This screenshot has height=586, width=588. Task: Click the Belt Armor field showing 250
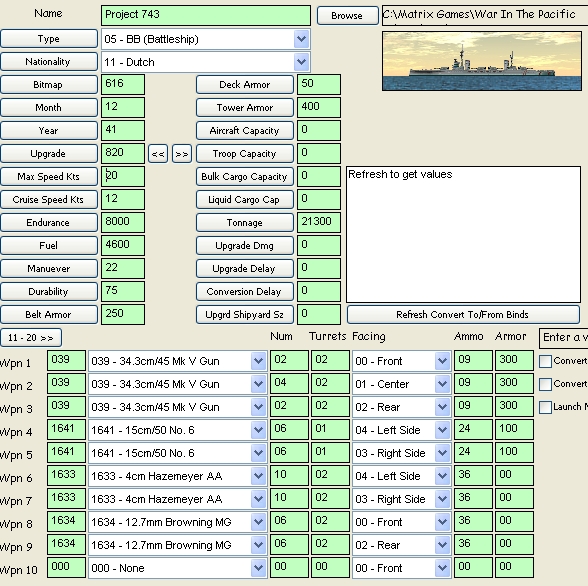(123, 315)
